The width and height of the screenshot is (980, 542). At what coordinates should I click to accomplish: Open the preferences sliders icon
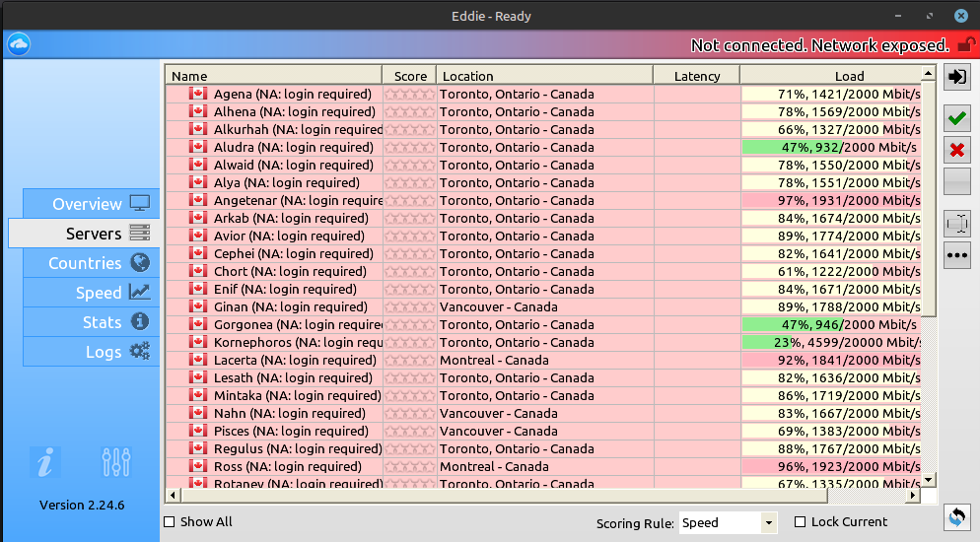tap(116, 461)
